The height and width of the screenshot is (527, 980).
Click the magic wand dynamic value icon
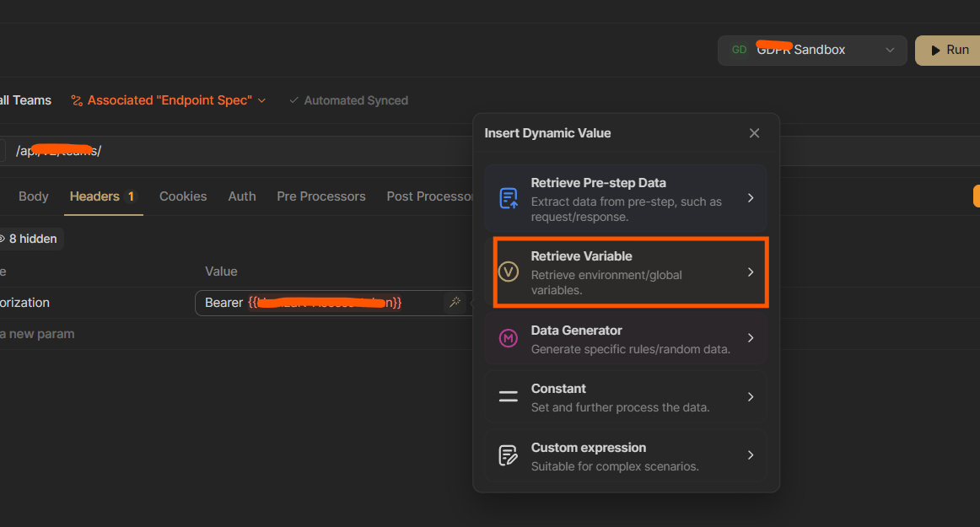click(x=455, y=302)
